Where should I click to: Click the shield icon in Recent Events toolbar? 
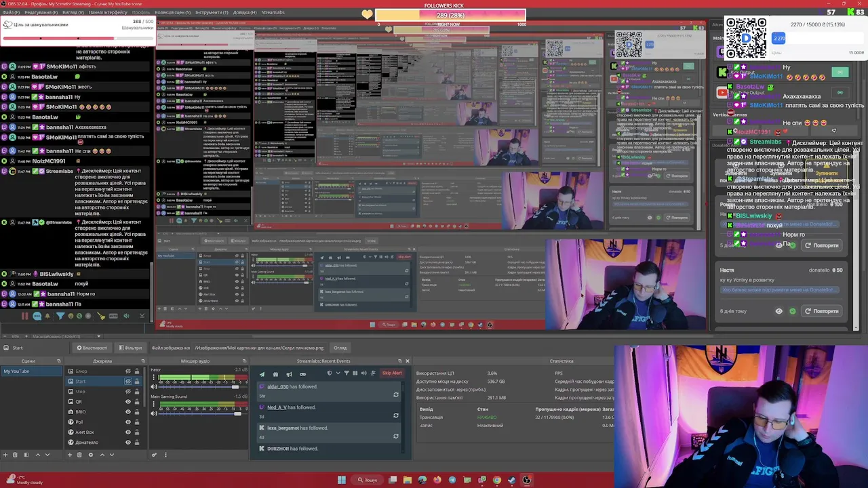[330, 373]
